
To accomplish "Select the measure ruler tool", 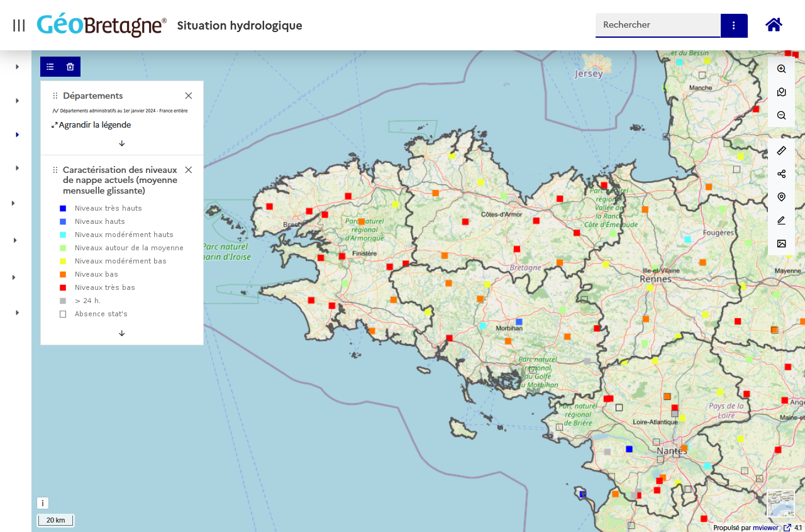I will point(782,150).
